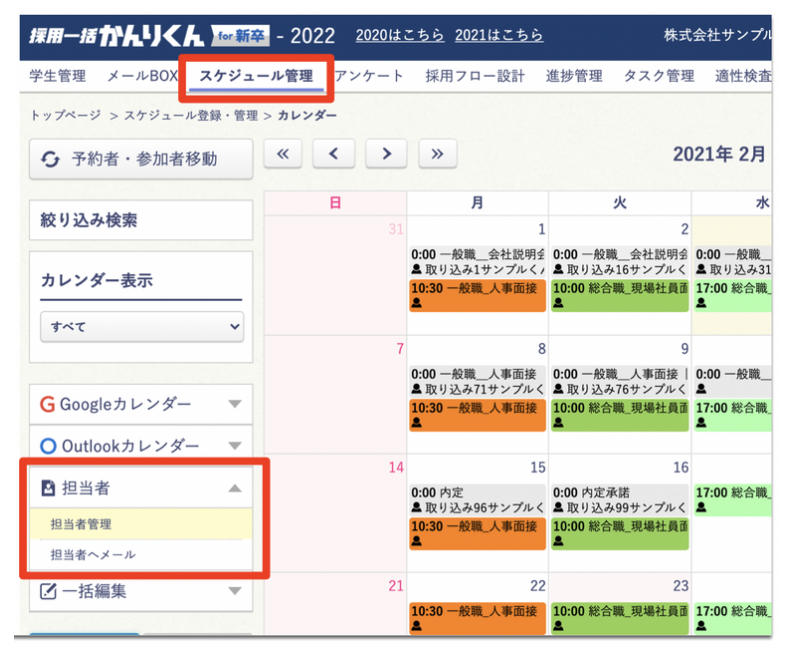
Task: Open the 学生管理 tab
Action: click(x=58, y=76)
